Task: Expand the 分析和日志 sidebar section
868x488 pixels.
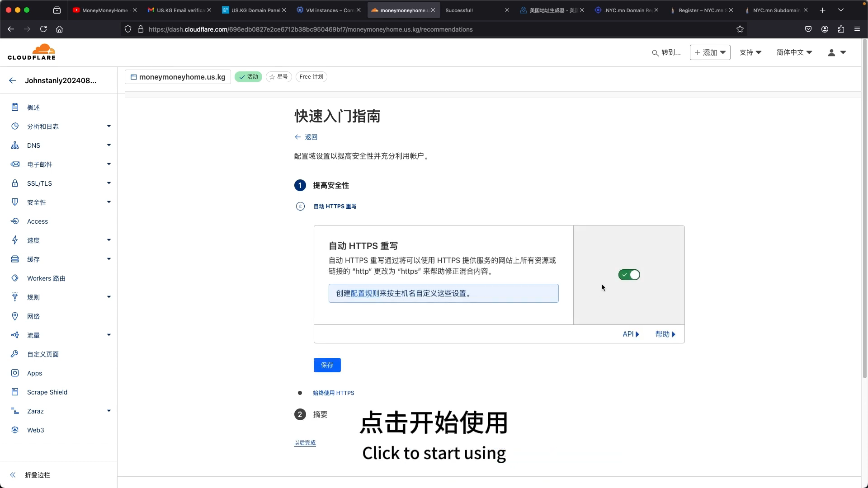Action: (x=109, y=126)
